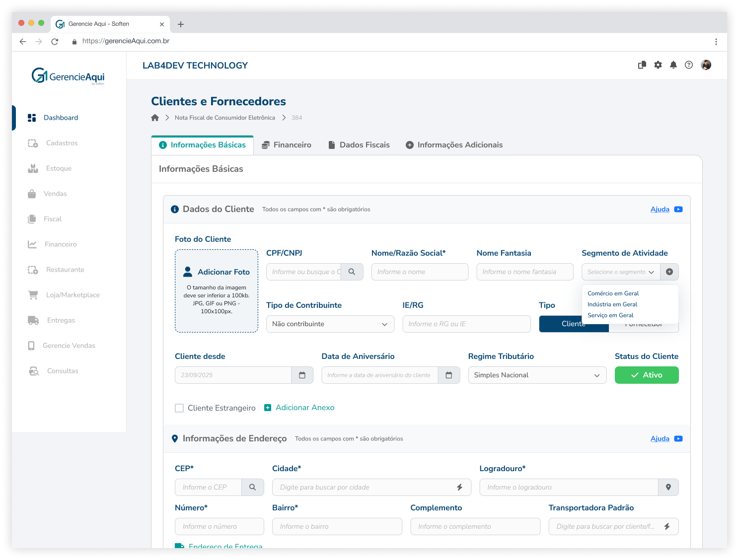739x560 pixels.
Task: Click the home breadcrumb icon
Action: pos(155,118)
